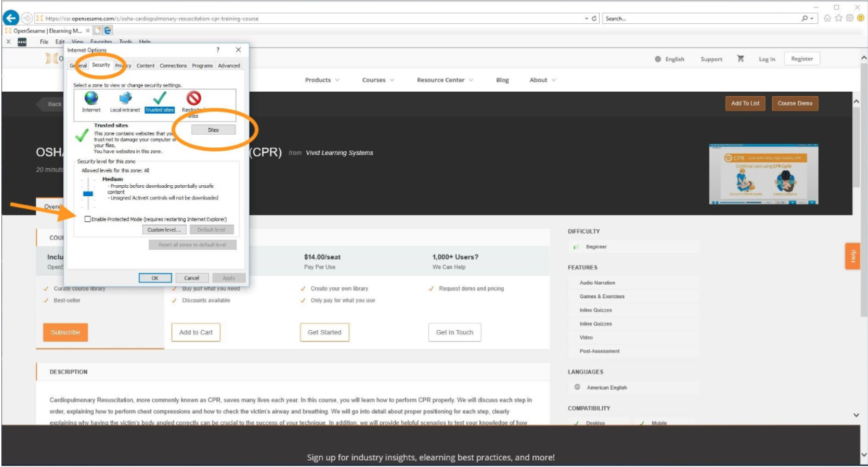Open the shopping cart icon
868x467 pixels.
pyautogui.click(x=740, y=59)
